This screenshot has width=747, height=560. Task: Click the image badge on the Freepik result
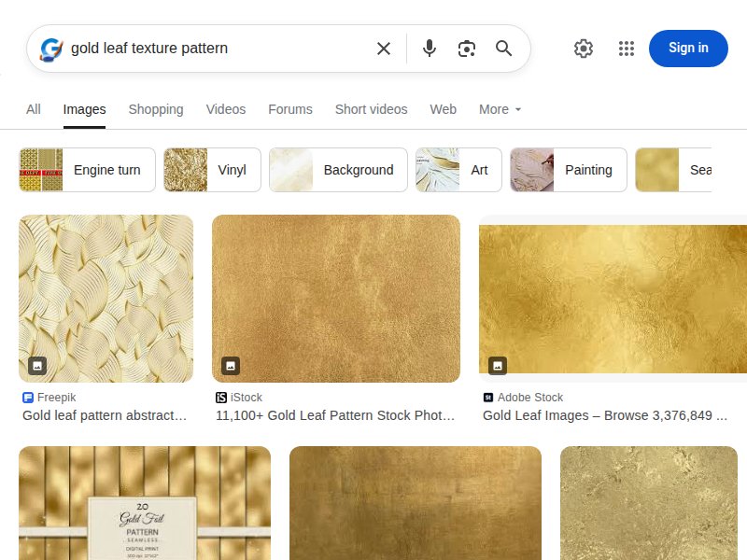[x=37, y=365]
